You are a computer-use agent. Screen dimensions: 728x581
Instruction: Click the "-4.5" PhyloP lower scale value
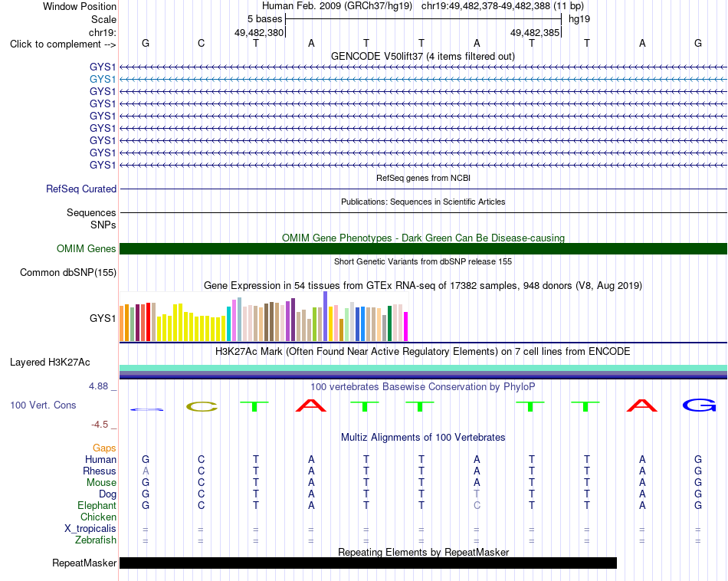100,425
